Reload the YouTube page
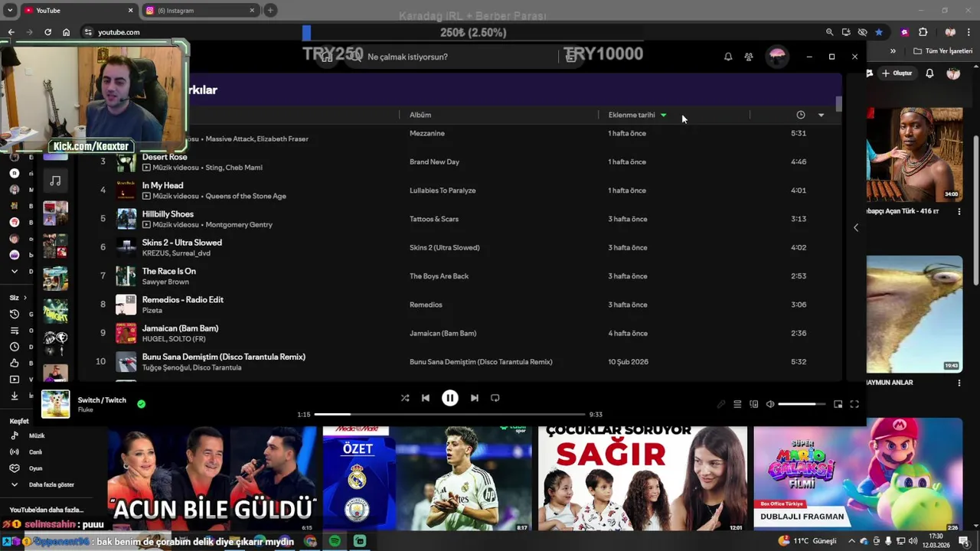The width and height of the screenshot is (980, 551). pos(47,32)
